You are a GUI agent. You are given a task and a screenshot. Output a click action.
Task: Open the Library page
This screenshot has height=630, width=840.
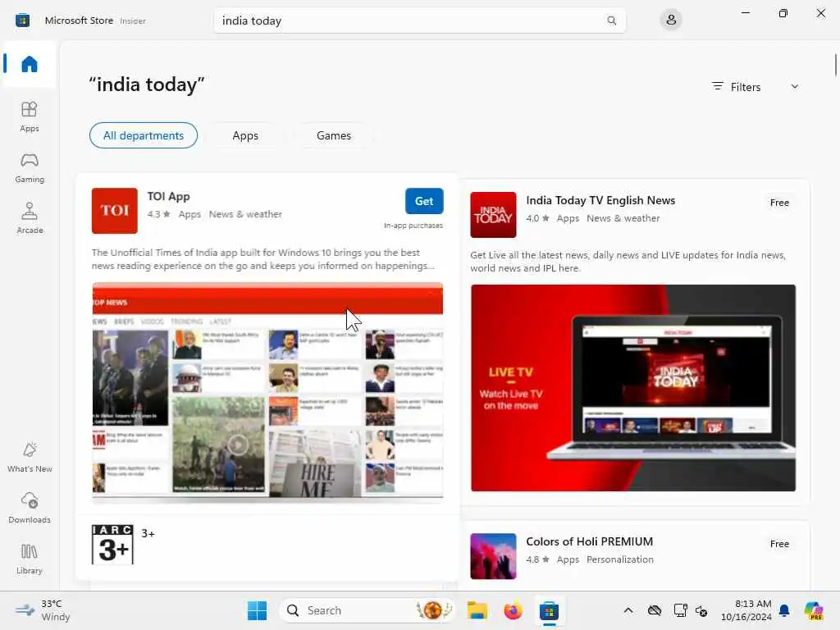(x=30, y=559)
